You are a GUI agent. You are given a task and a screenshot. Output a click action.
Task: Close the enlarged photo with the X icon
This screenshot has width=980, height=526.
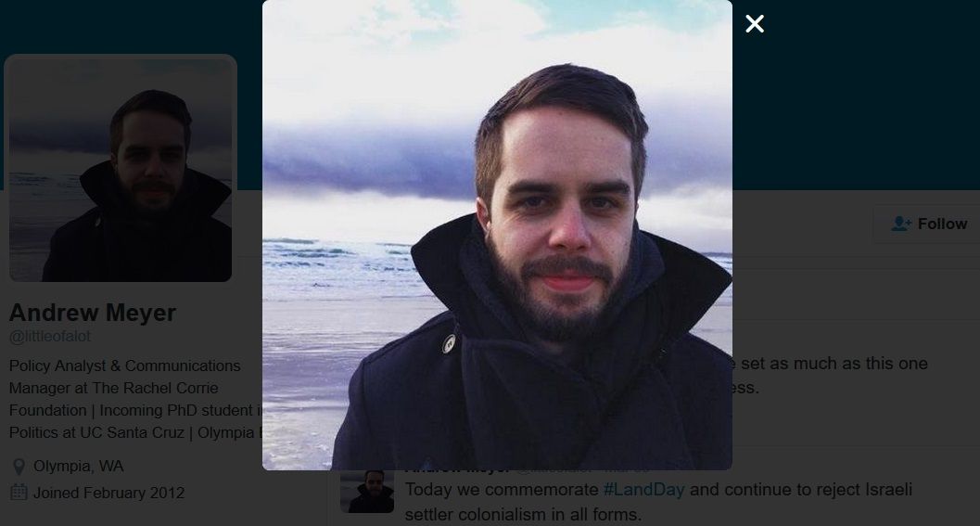[x=755, y=24]
